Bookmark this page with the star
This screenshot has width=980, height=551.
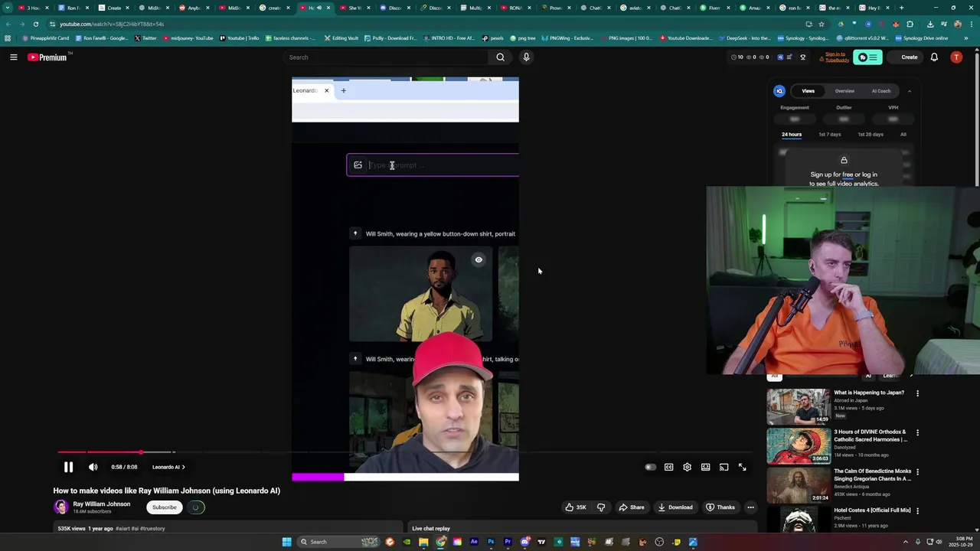coord(821,24)
